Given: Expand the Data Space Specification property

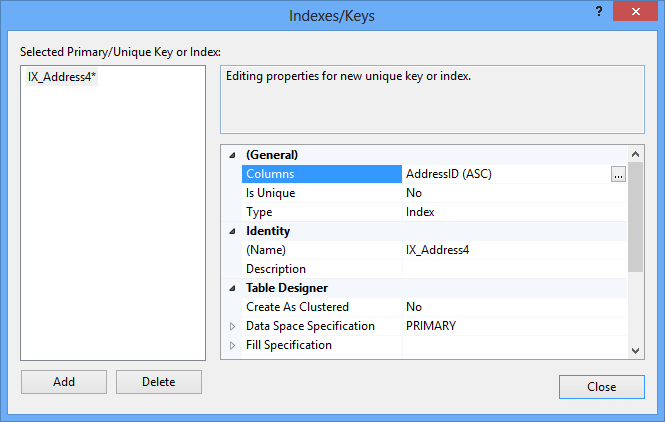Looking at the screenshot, I should [x=233, y=327].
